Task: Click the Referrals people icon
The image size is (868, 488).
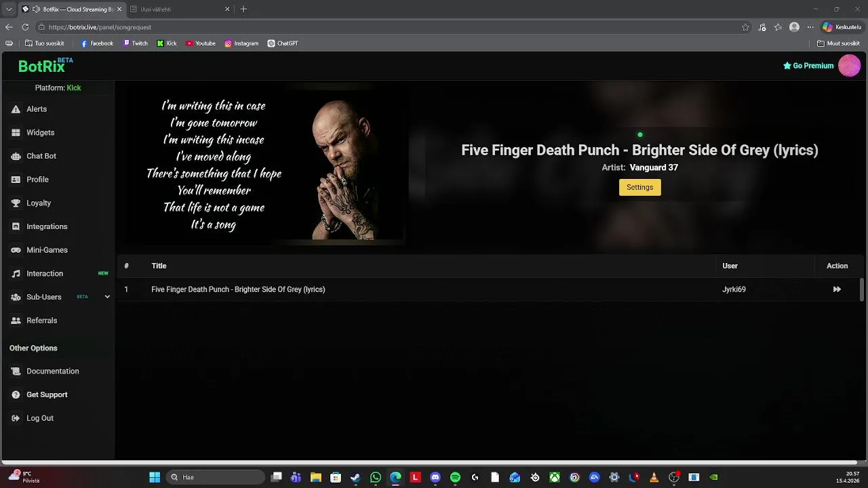Action: [16, 321]
